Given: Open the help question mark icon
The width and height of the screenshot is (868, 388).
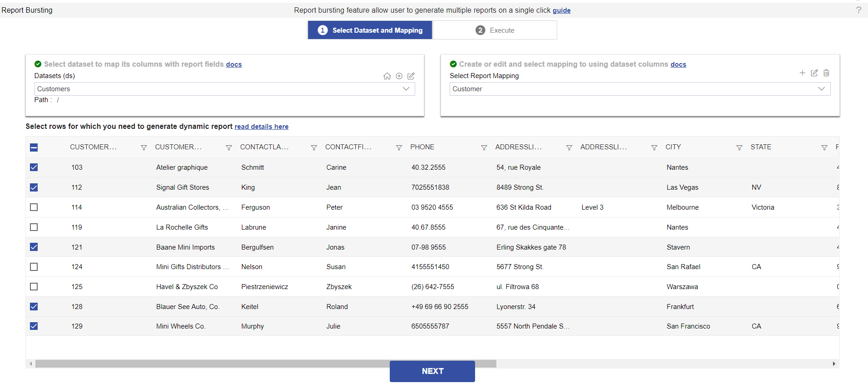Looking at the screenshot, I should pyautogui.click(x=858, y=10).
